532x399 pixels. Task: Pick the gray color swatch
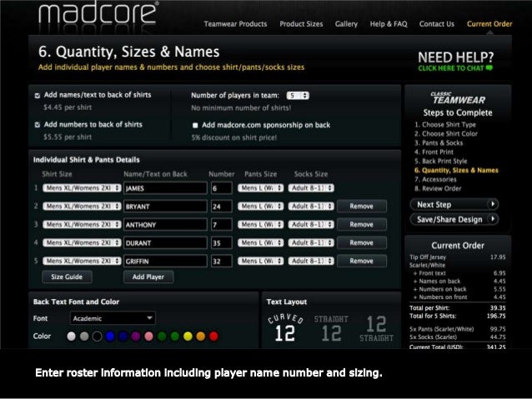click(x=84, y=337)
